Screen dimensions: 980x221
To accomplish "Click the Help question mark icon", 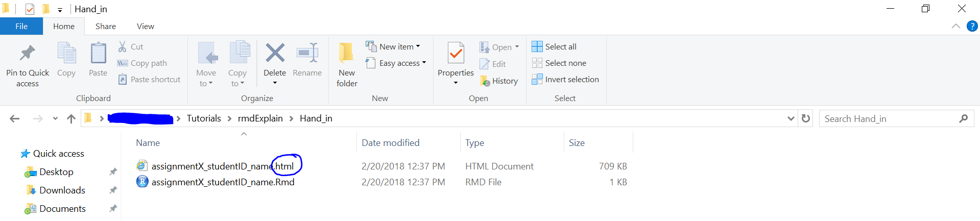I will 972,26.
